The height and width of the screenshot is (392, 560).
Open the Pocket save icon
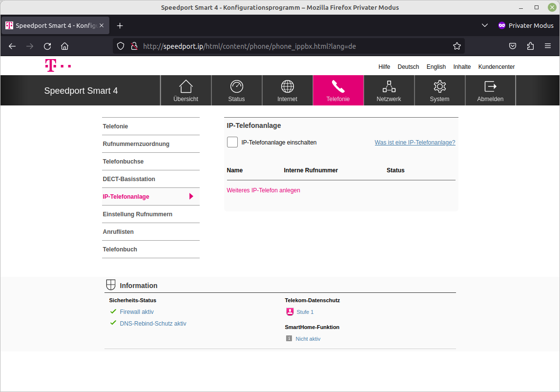(513, 46)
